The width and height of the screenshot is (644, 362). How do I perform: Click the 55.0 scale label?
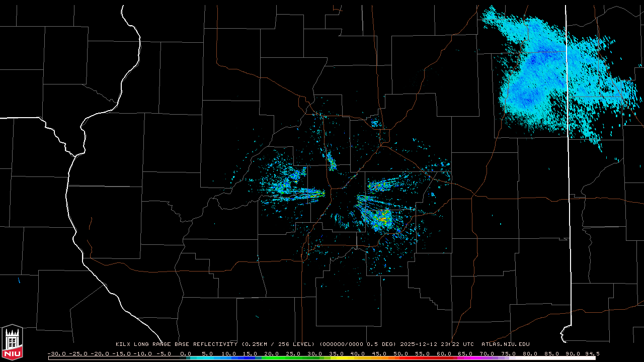(423, 353)
